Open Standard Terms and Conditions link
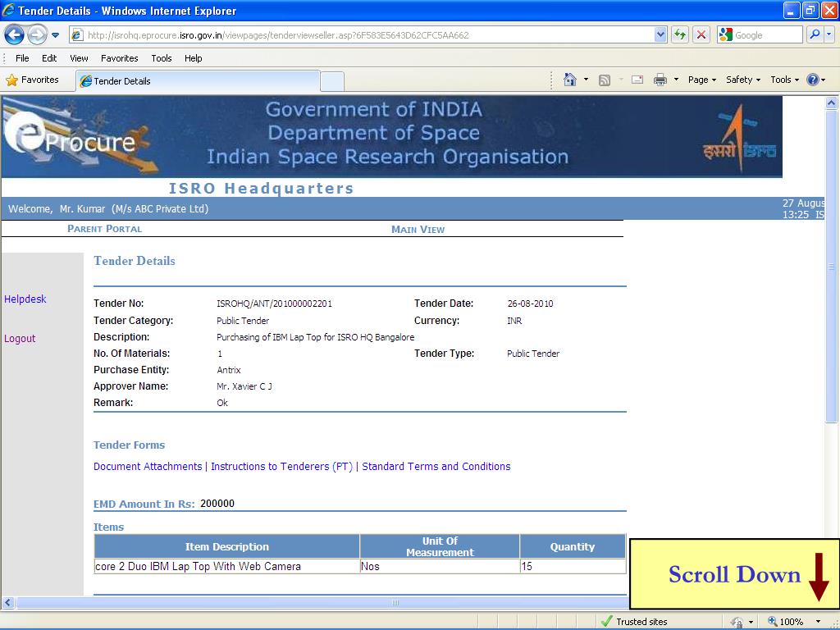This screenshot has width=840, height=630. click(436, 467)
